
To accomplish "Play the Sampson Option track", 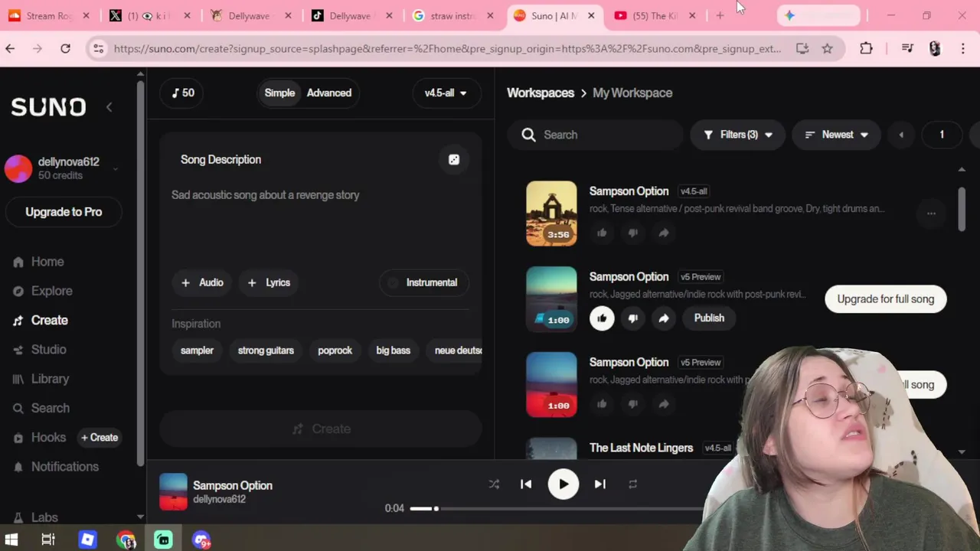I will [x=563, y=484].
